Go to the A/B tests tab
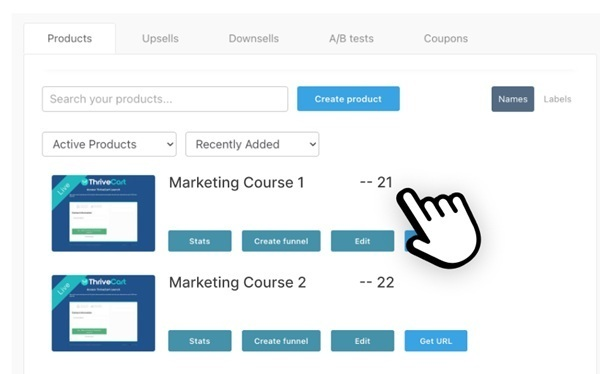The image size is (600, 374). coord(351,38)
